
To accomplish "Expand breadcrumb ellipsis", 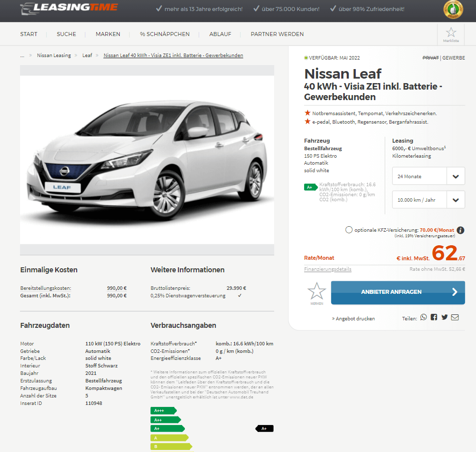I will coord(22,56).
